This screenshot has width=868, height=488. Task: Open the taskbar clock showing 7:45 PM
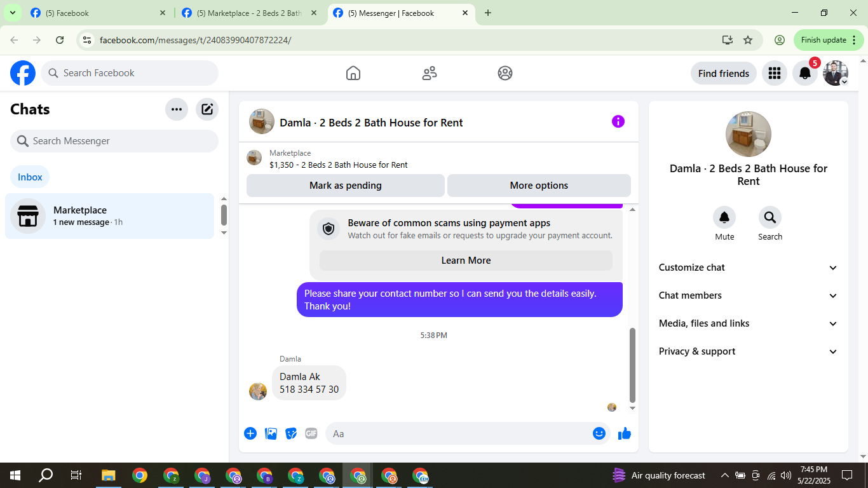(x=813, y=475)
